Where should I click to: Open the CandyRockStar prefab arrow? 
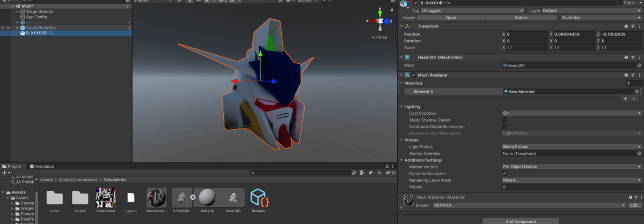(129, 28)
